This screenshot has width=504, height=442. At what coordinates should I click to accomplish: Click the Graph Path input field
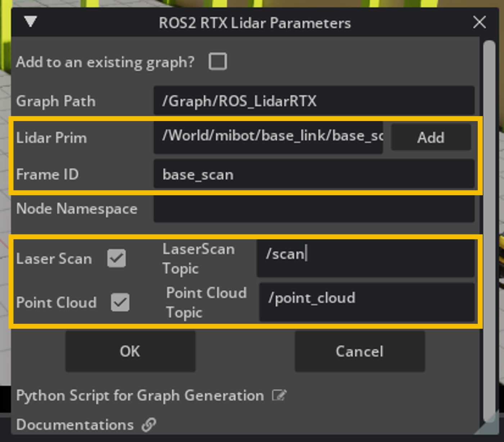point(314,101)
